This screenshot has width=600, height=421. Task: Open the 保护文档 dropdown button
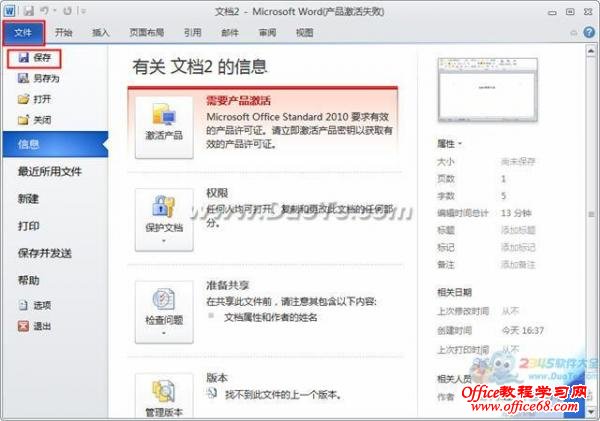tap(164, 220)
